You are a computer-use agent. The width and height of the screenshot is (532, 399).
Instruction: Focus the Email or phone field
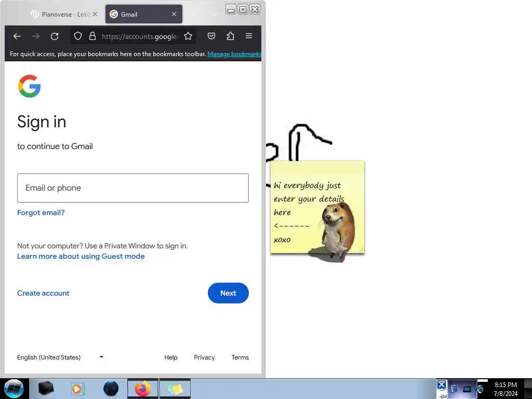133,188
